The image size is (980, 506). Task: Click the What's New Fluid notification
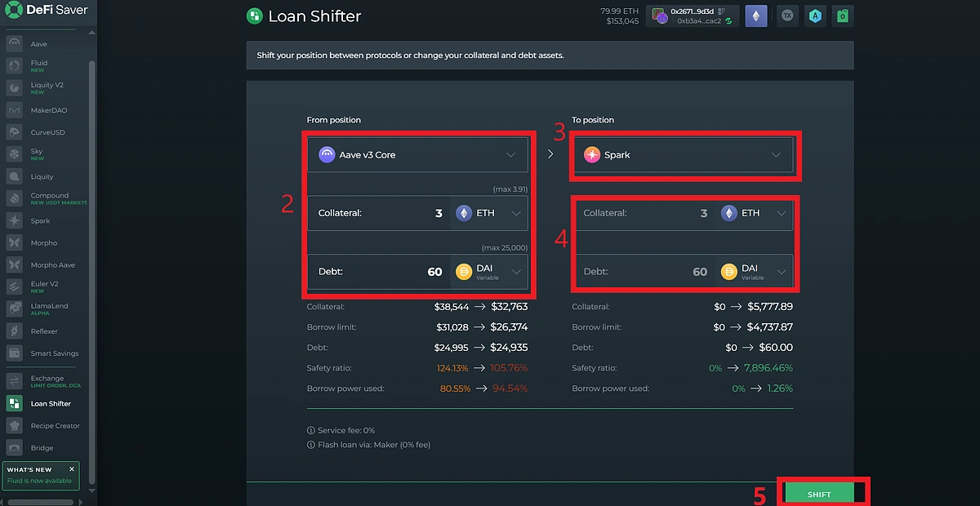coord(41,474)
